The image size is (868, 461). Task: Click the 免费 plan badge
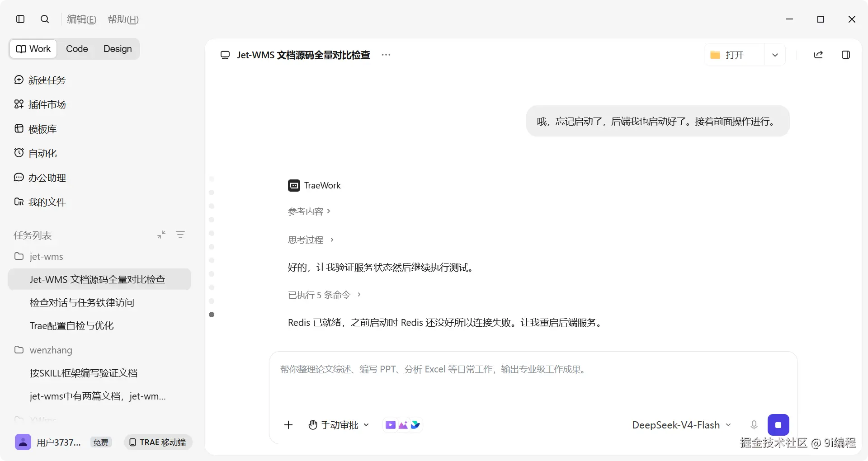101,442
